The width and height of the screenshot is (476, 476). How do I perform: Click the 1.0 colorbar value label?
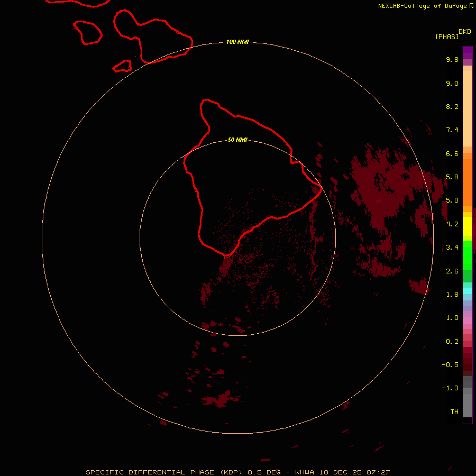[x=452, y=318]
